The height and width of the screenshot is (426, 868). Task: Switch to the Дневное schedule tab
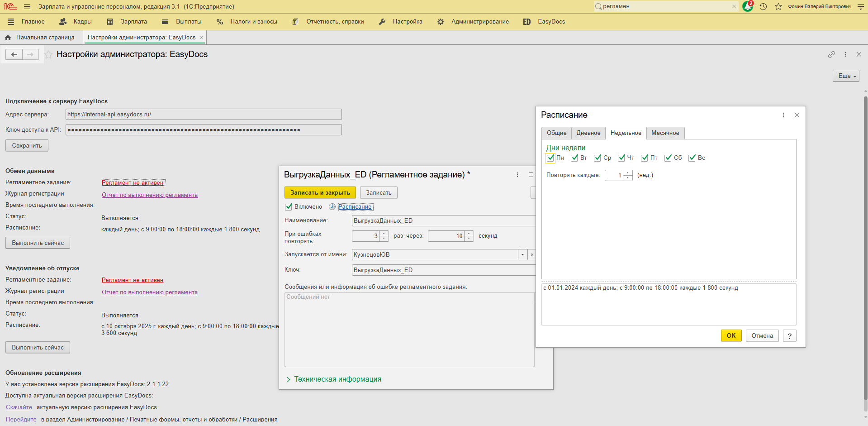[588, 133]
